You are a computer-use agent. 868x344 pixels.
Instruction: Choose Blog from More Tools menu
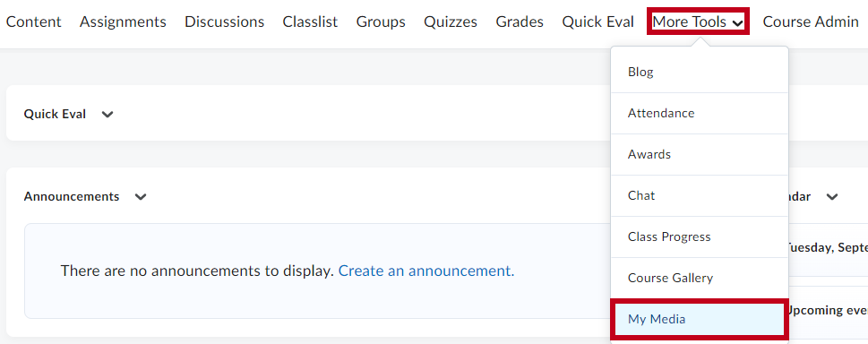coord(700,72)
